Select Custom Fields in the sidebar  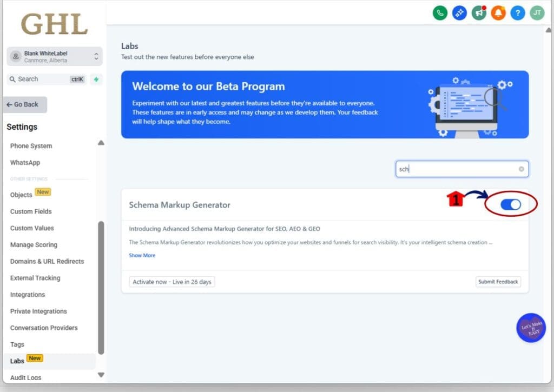[x=31, y=211]
